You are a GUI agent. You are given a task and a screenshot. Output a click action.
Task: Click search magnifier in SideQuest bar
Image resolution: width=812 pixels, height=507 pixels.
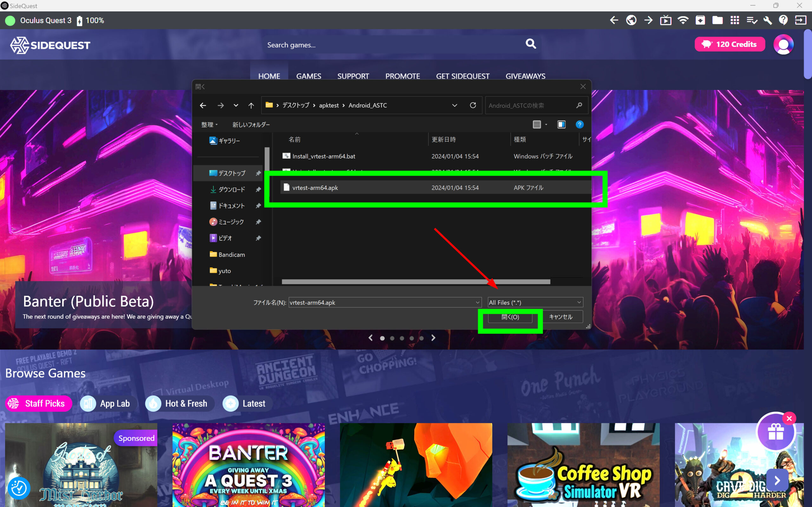coord(530,44)
